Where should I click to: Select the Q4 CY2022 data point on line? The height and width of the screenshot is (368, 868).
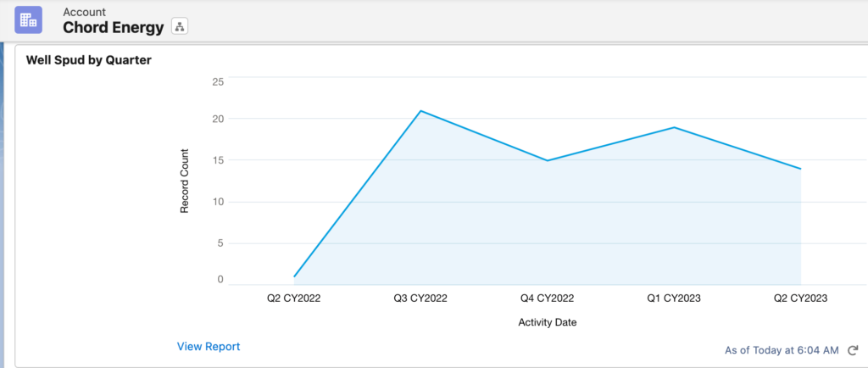coord(548,160)
